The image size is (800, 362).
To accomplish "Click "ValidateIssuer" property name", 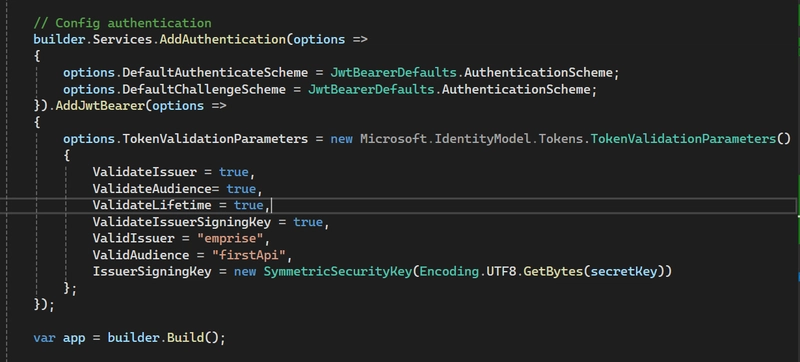I will tap(144, 172).
